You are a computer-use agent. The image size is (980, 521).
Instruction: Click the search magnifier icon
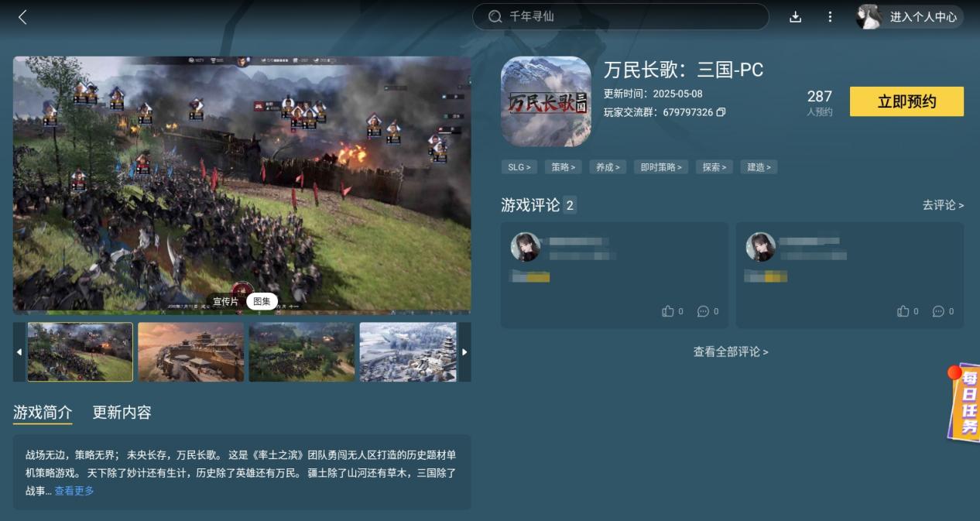tap(495, 16)
